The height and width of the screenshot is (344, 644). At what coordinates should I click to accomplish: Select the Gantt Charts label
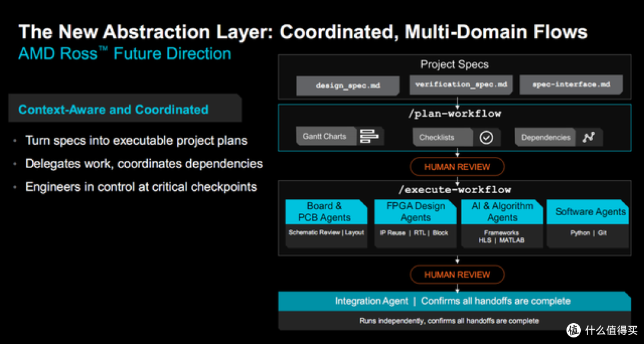pyautogui.click(x=324, y=137)
